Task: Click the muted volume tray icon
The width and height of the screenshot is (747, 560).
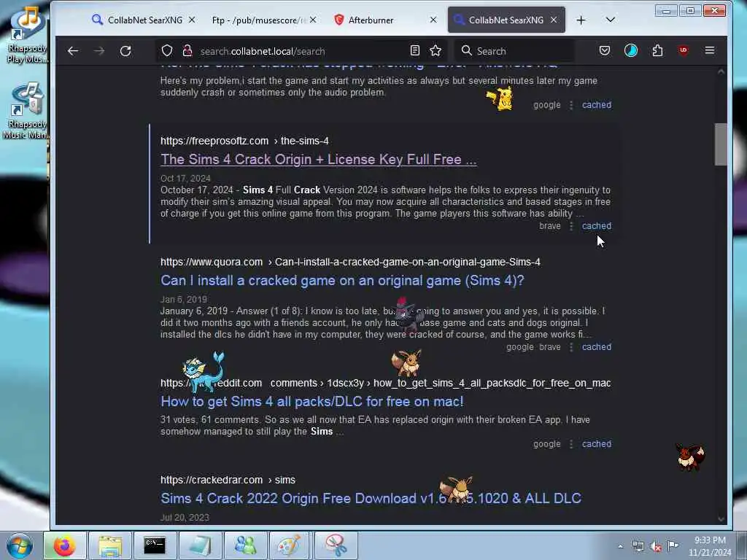Action: click(656, 547)
